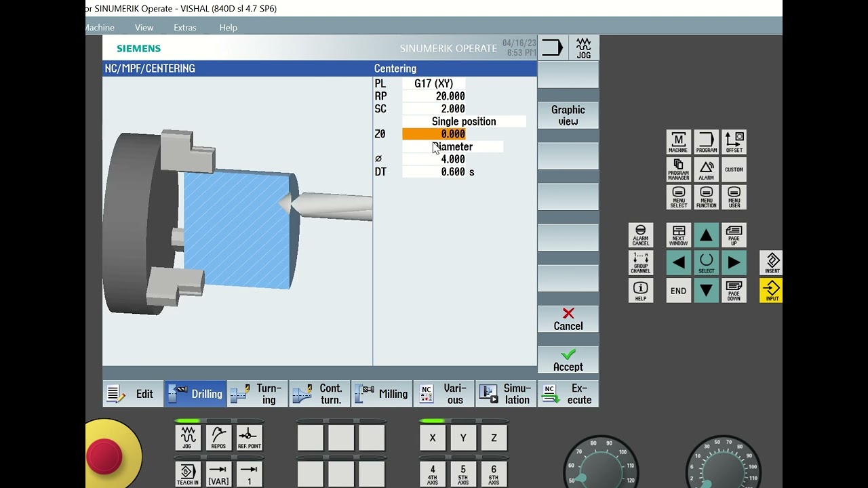This screenshot has height=488, width=868.
Task: Select the X axis key
Action: 433,438
